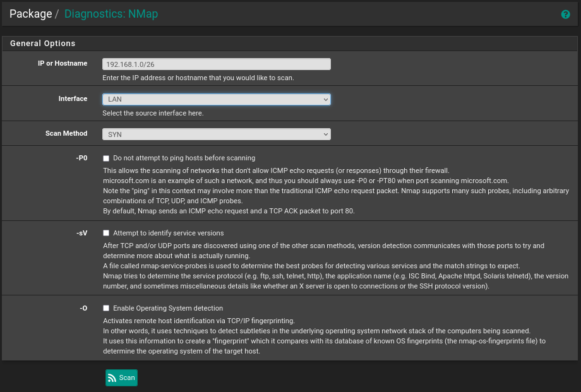Enable 'Do not attempt to ping hosts' checkbox

[106, 158]
